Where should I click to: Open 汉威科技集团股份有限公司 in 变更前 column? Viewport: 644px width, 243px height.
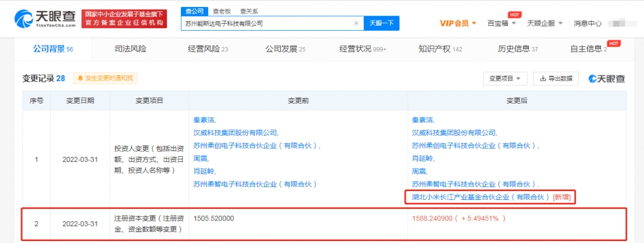(236, 133)
